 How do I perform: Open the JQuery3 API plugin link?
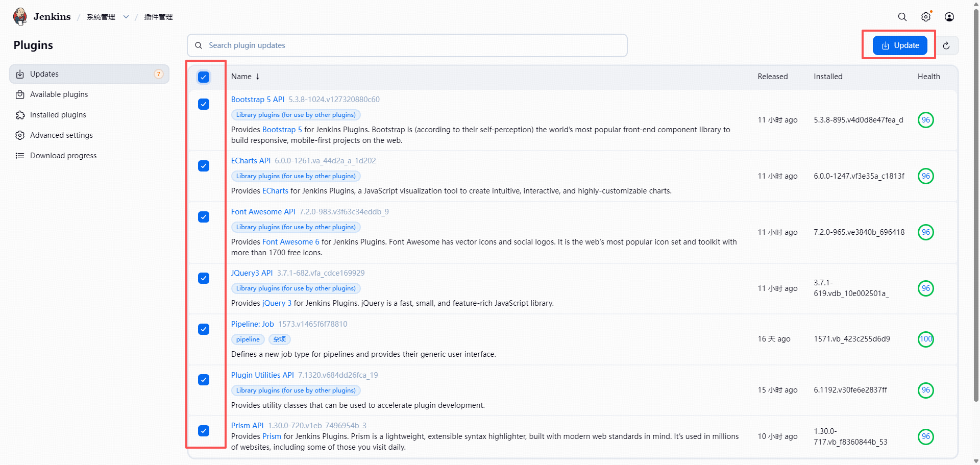click(252, 273)
